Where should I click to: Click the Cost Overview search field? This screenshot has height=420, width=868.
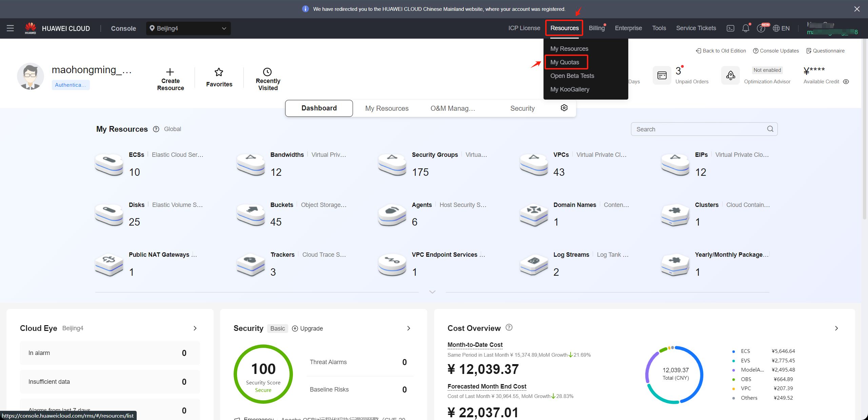coord(704,129)
